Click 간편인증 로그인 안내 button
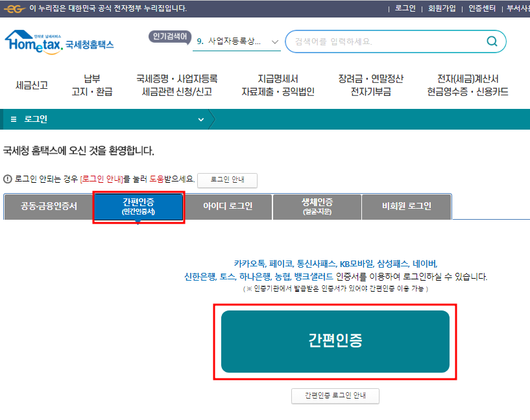Image resolution: width=530 pixels, height=420 pixels. [335, 395]
